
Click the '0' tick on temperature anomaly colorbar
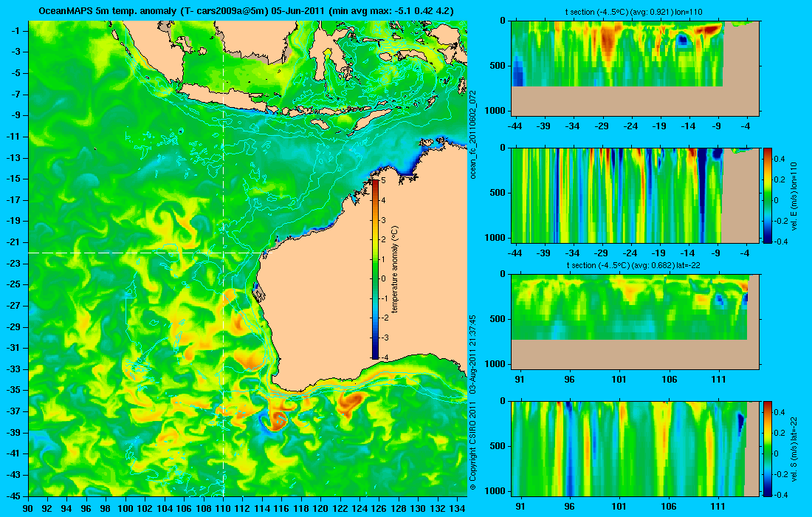click(384, 278)
